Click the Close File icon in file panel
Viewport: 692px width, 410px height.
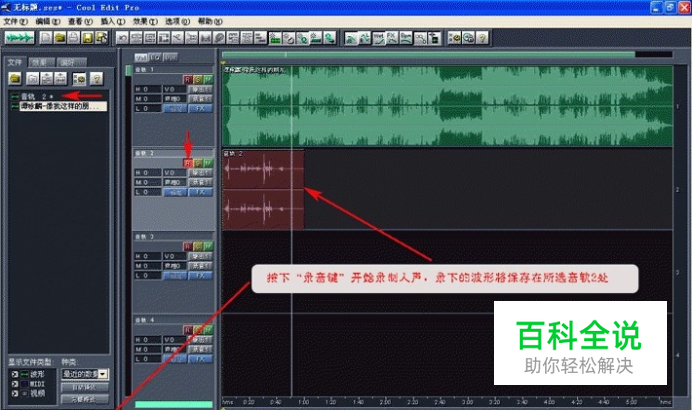(x=32, y=79)
